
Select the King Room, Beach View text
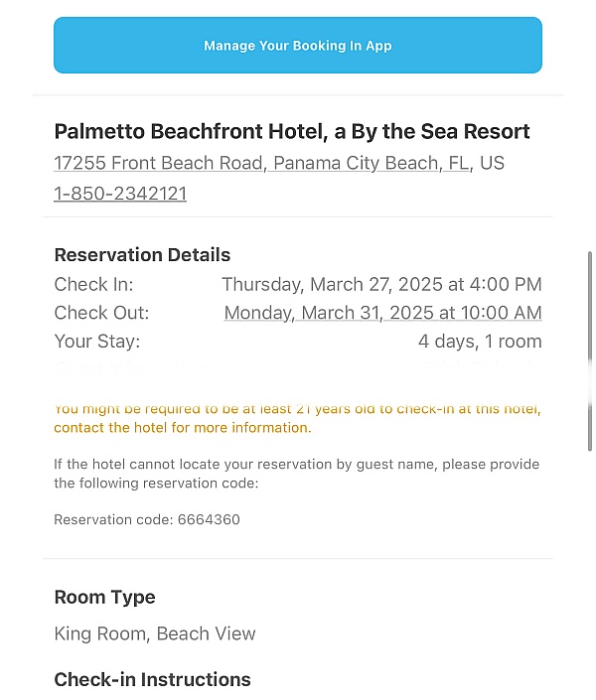tap(155, 633)
